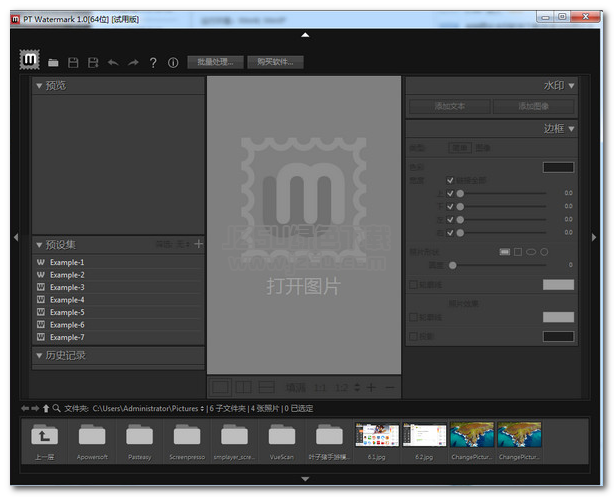Select preset Example-1
This screenshot has height=497, width=614.
coord(117,262)
